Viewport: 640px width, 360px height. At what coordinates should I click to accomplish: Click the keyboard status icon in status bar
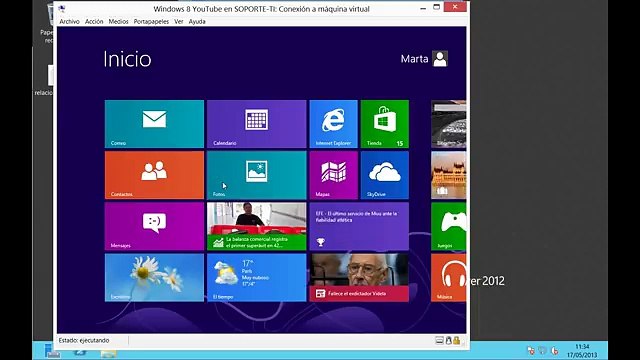[x=439, y=340]
